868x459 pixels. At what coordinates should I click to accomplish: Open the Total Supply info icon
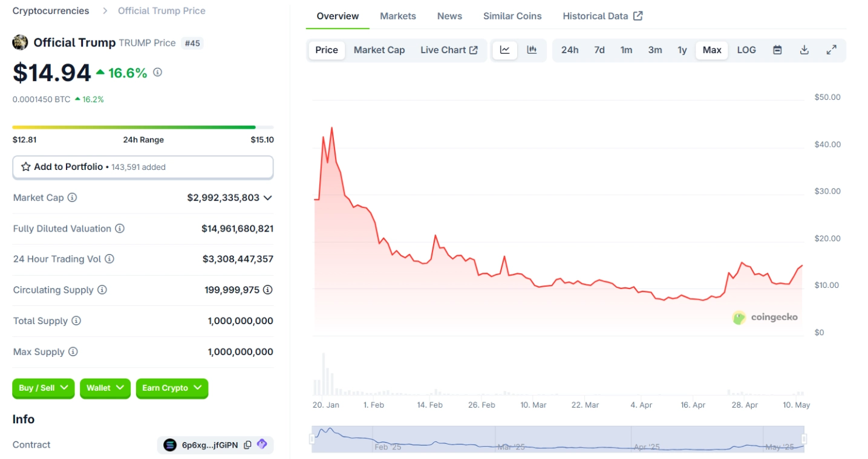pyautogui.click(x=76, y=321)
